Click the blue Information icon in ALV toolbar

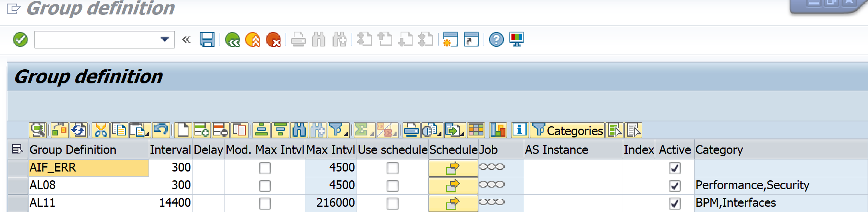point(519,130)
